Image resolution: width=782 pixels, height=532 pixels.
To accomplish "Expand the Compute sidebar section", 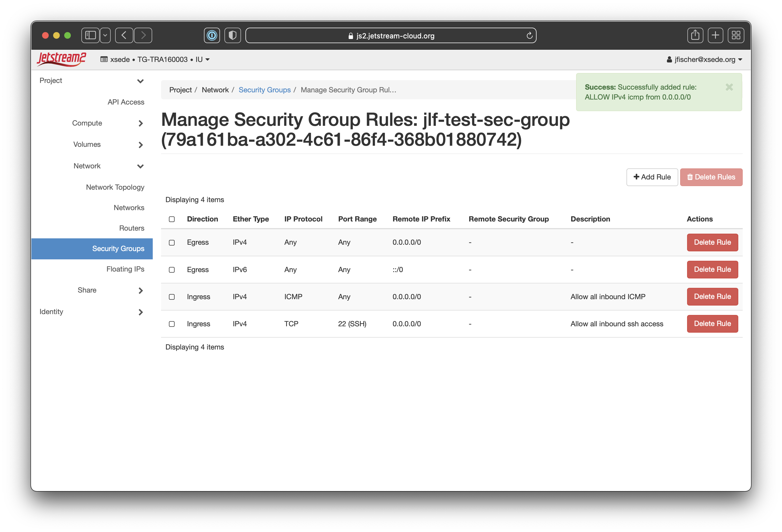I will point(87,123).
